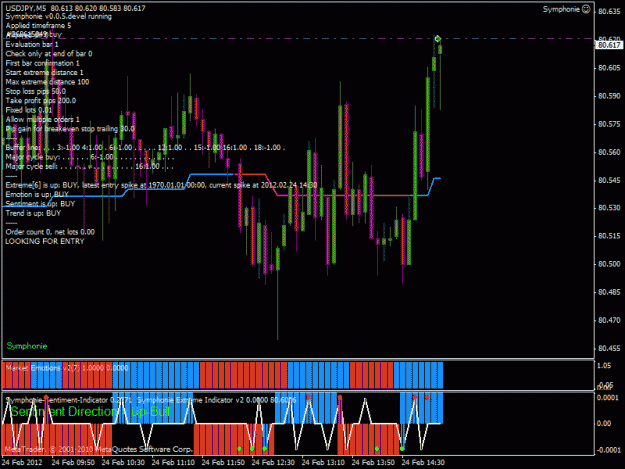
Task: Click the MetaQuotes Software Corp. copyright text
Action: (98, 449)
